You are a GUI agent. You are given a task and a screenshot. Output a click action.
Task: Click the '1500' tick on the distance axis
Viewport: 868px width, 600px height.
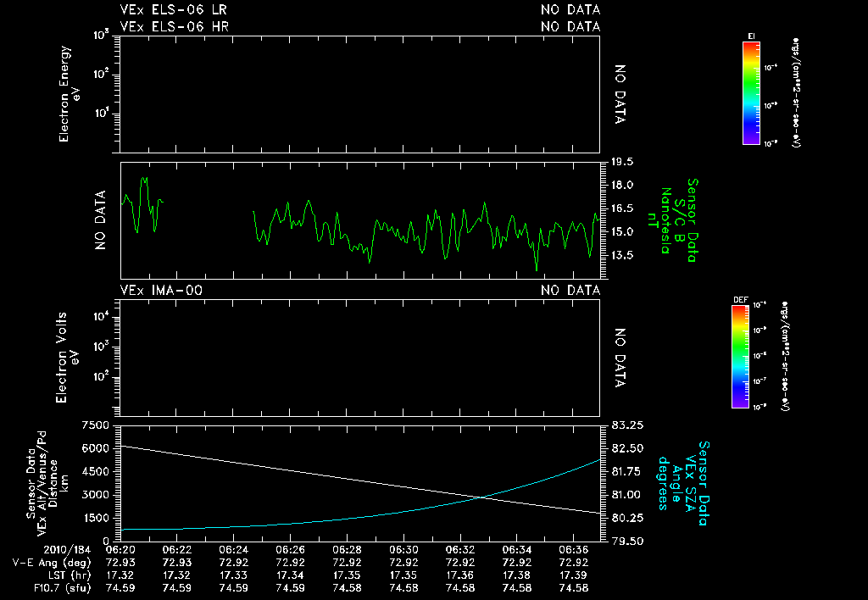(95, 518)
